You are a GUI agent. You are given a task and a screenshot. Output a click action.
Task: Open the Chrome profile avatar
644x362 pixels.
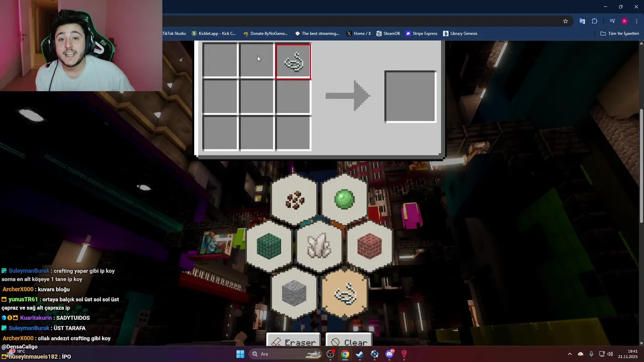624,21
